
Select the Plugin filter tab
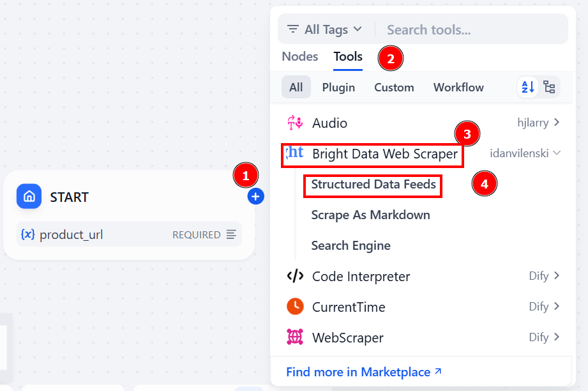pos(338,88)
